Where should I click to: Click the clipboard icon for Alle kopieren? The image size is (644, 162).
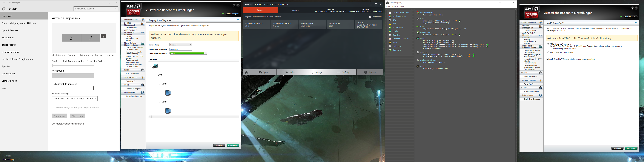point(370,17)
